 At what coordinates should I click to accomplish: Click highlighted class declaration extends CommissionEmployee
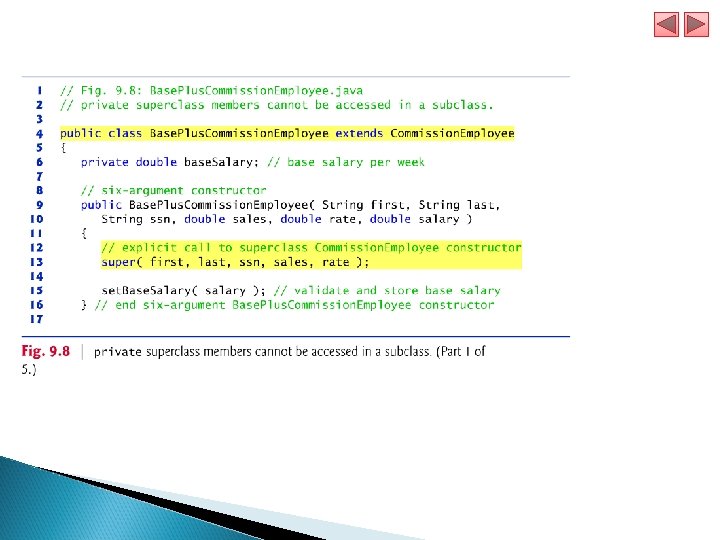coord(287,133)
